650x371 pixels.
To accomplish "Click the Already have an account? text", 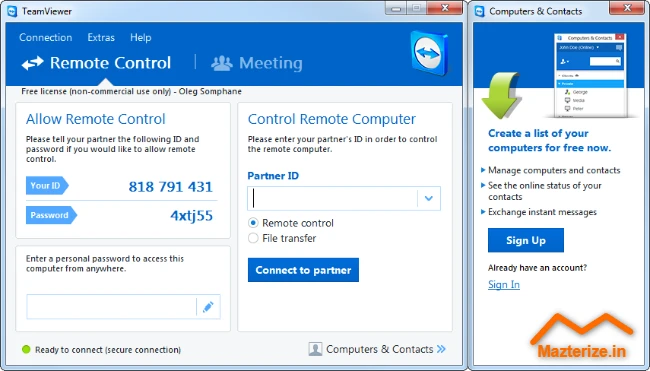I will pos(537,268).
